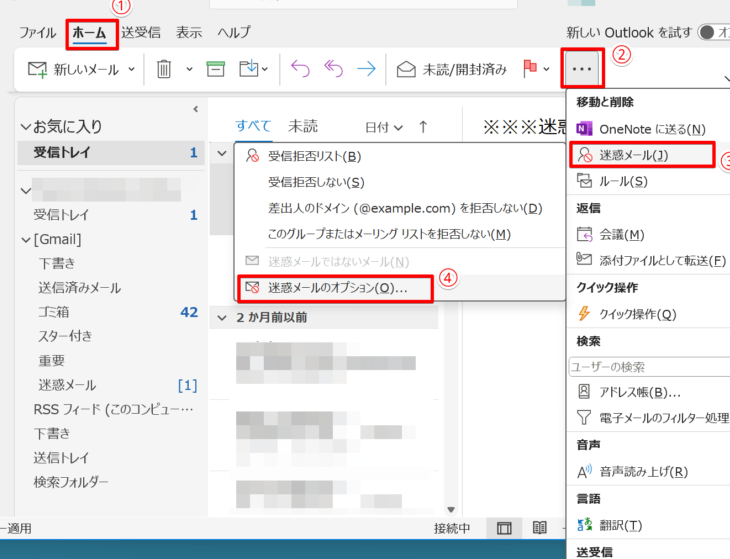Click the red Follow Up flag icon
730x559 pixels.
[530, 69]
